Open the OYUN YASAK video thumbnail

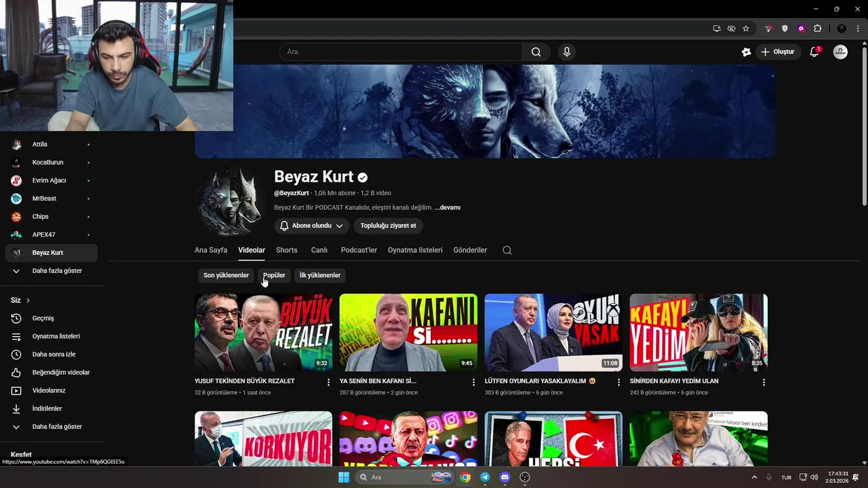(x=553, y=332)
